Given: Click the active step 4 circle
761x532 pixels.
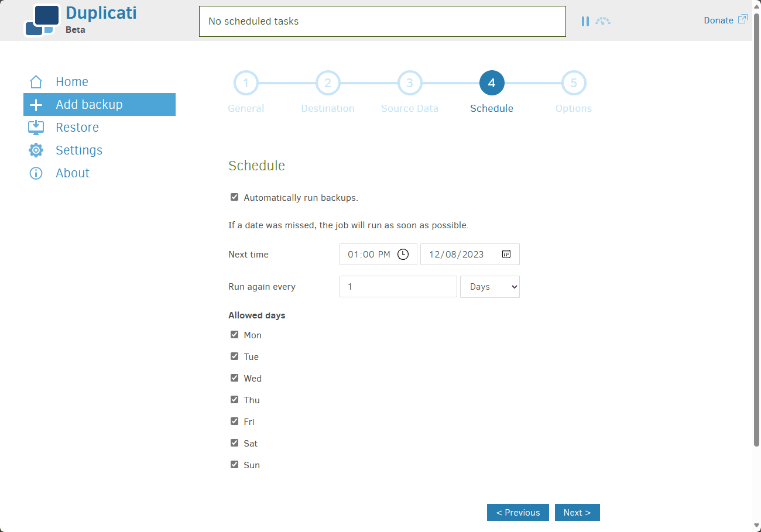Looking at the screenshot, I should click(x=492, y=83).
